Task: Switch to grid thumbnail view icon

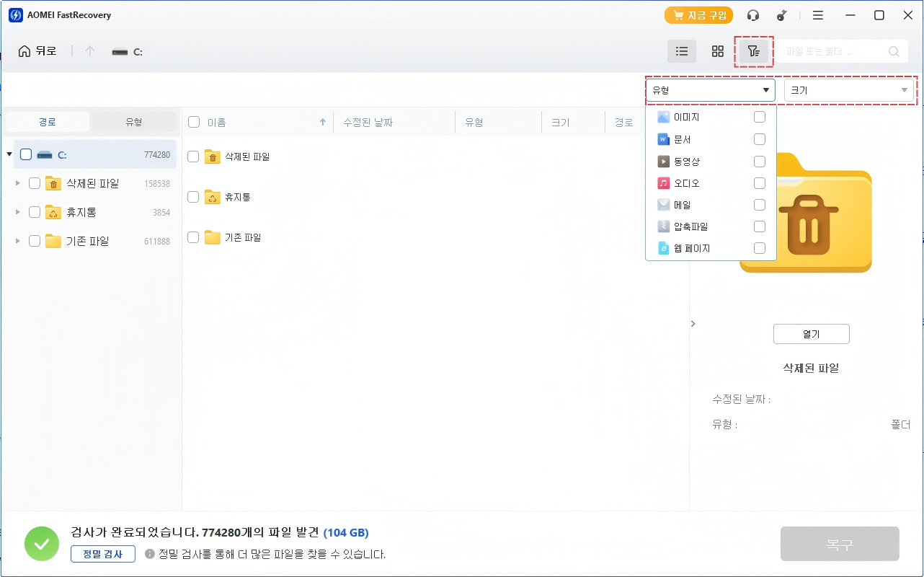Action: click(717, 51)
